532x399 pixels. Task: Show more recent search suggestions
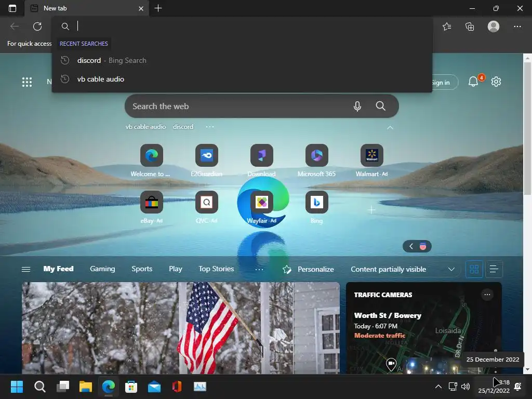(x=210, y=127)
